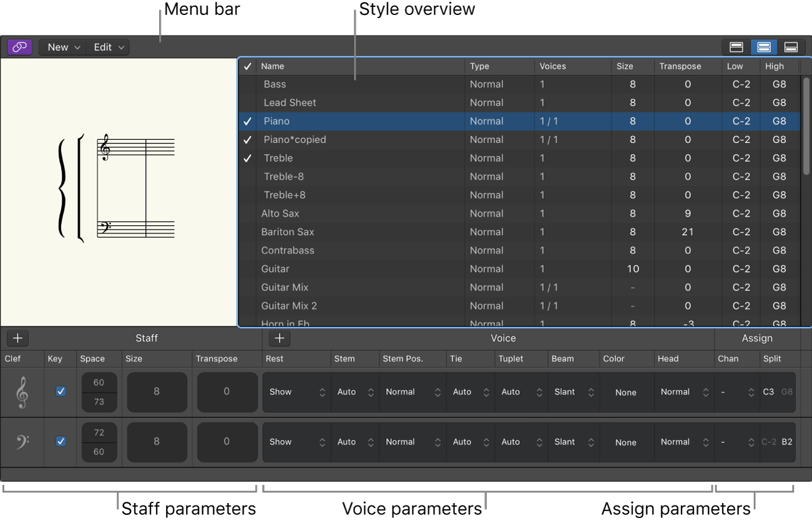The image size is (812, 523).
Task: Select the Bariton Sax style row
Action: point(519,232)
